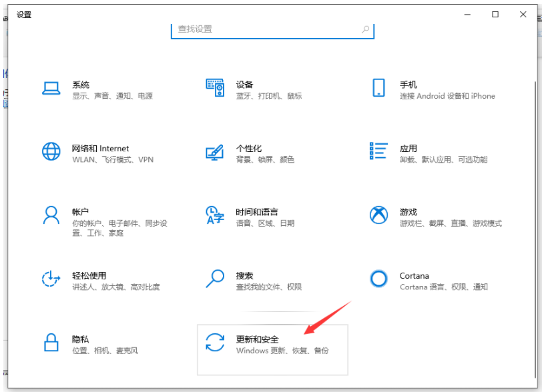The height and width of the screenshot is (392, 544).
Task: Open the 搜索 magnifier category icon
Action: pos(215,279)
